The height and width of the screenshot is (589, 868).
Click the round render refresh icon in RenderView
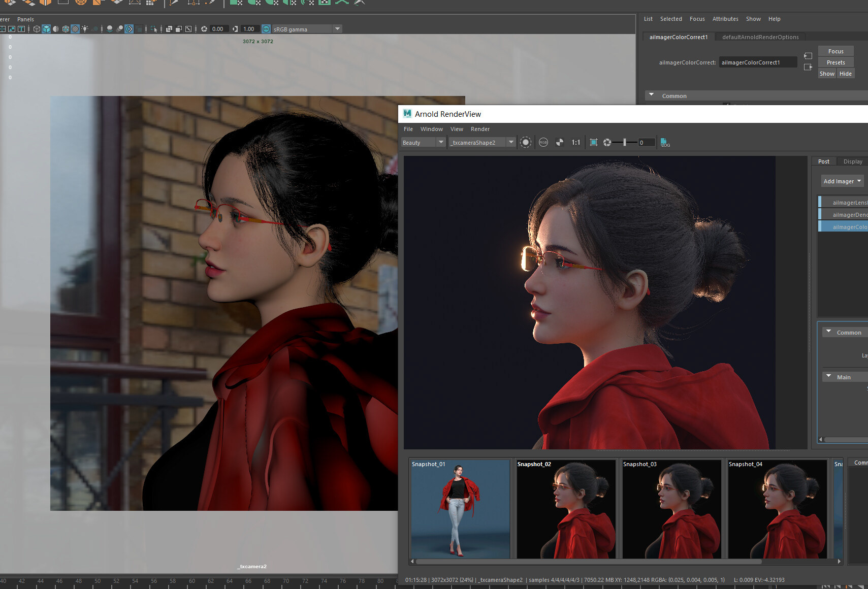coord(526,143)
